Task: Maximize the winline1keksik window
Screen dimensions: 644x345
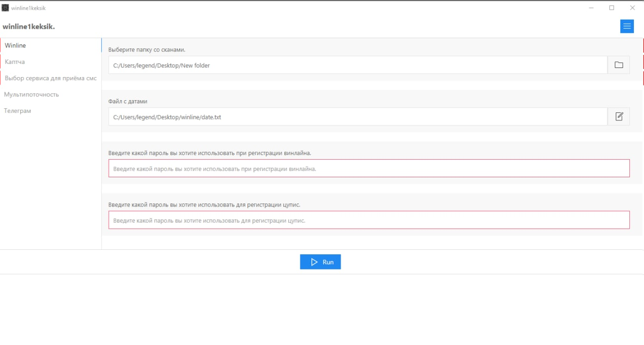Action: pos(612,8)
